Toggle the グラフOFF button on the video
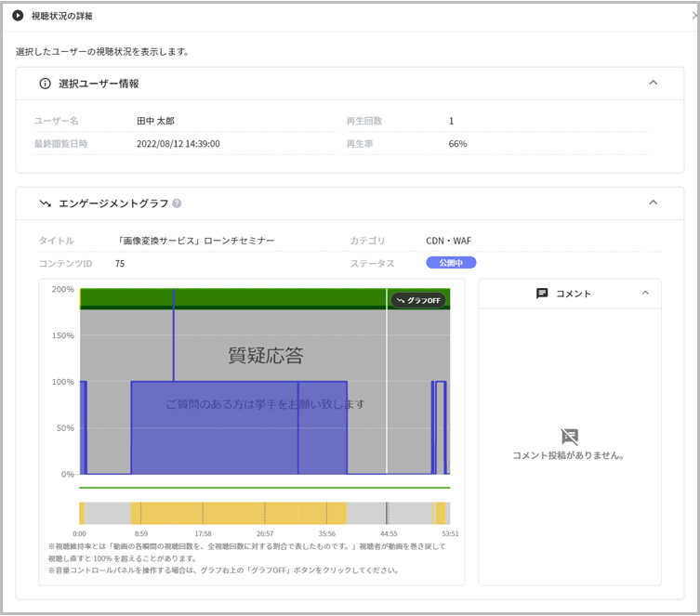700x616 pixels. click(418, 300)
